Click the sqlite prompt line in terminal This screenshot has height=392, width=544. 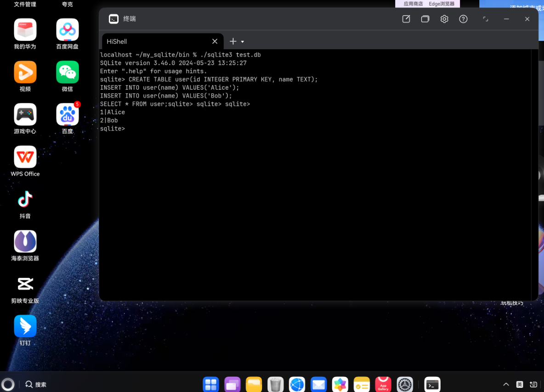point(113,129)
